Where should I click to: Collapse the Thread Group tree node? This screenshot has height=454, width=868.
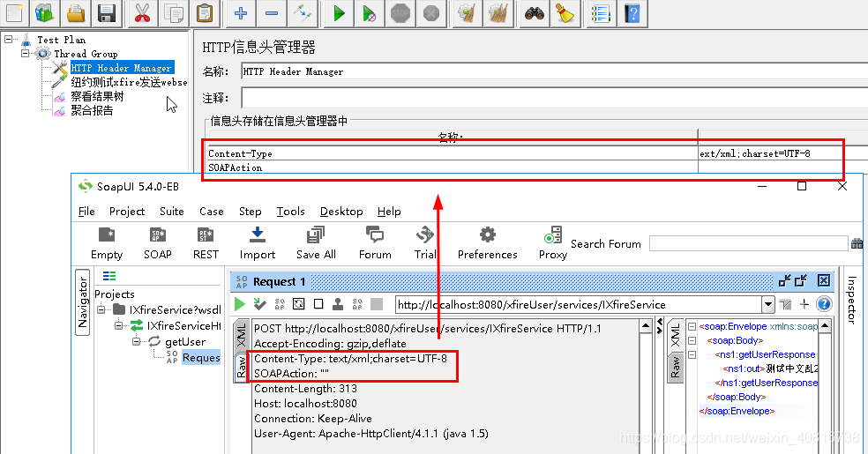[25, 54]
